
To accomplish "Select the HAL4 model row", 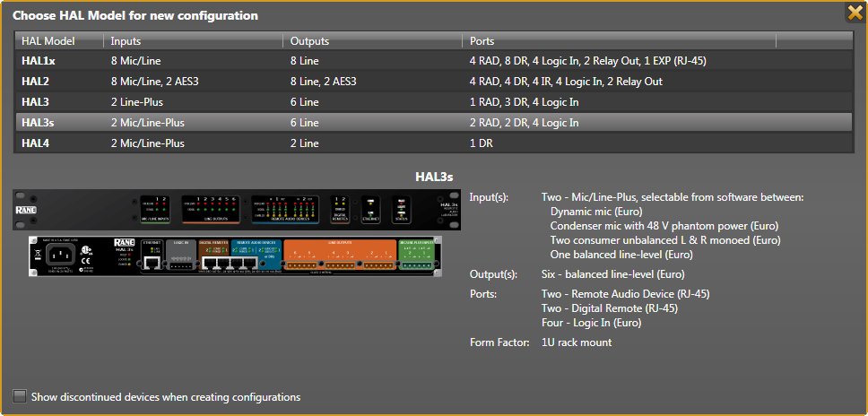I will click(x=433, y=143).
